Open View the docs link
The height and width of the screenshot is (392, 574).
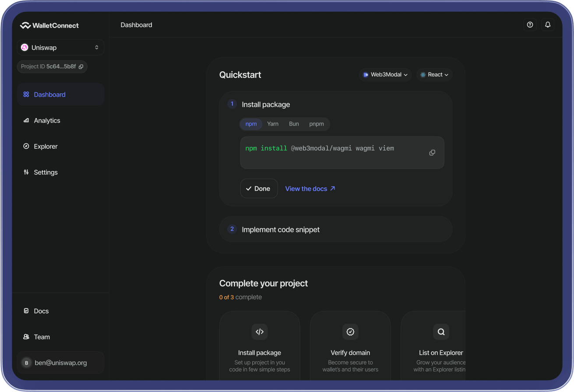(310, 188)
